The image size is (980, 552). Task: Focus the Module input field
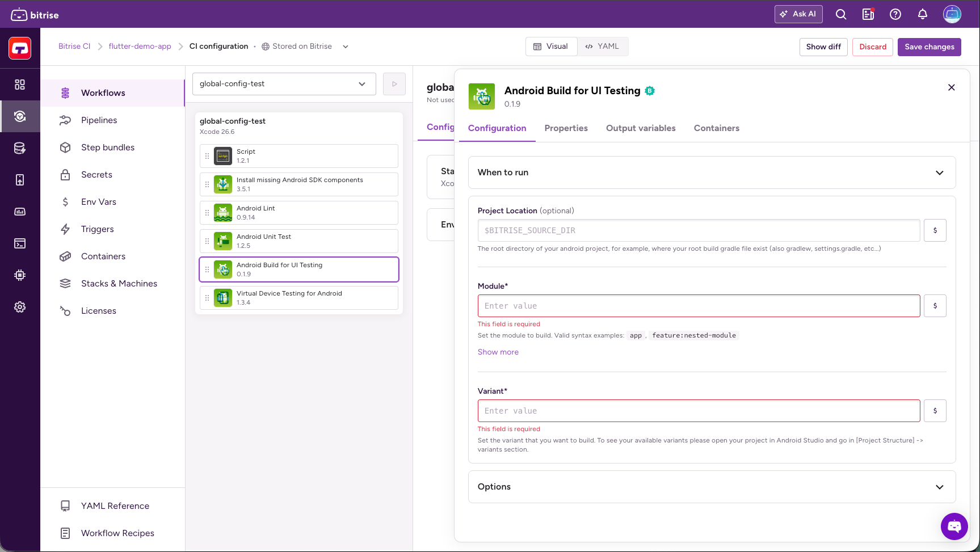coord(699,306)
